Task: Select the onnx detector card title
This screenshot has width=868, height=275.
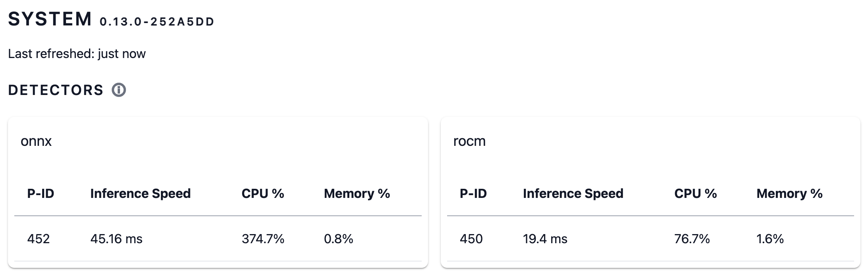Action: tap(36, 141)
